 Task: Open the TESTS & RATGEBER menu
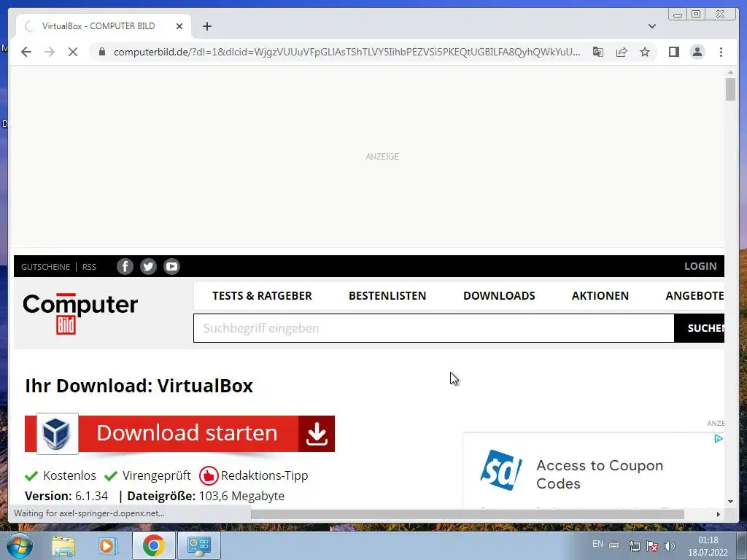[262, 296]
